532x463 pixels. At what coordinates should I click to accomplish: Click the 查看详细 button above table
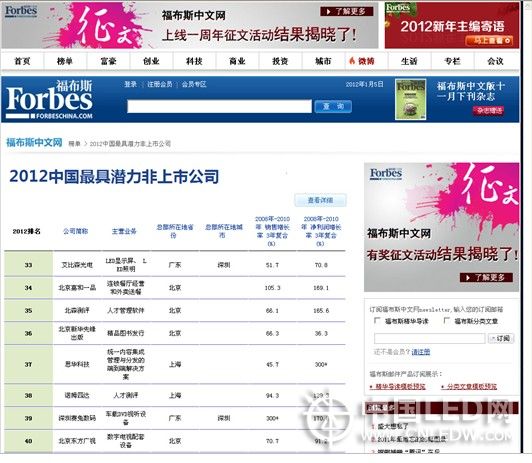pos(320,200)
